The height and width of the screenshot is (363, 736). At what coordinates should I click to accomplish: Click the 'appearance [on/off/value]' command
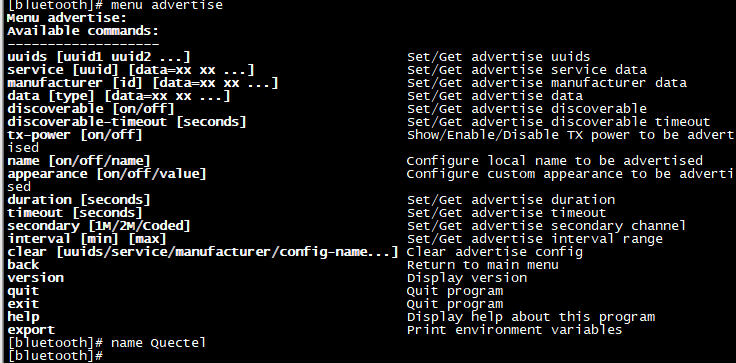coord(107,174)
